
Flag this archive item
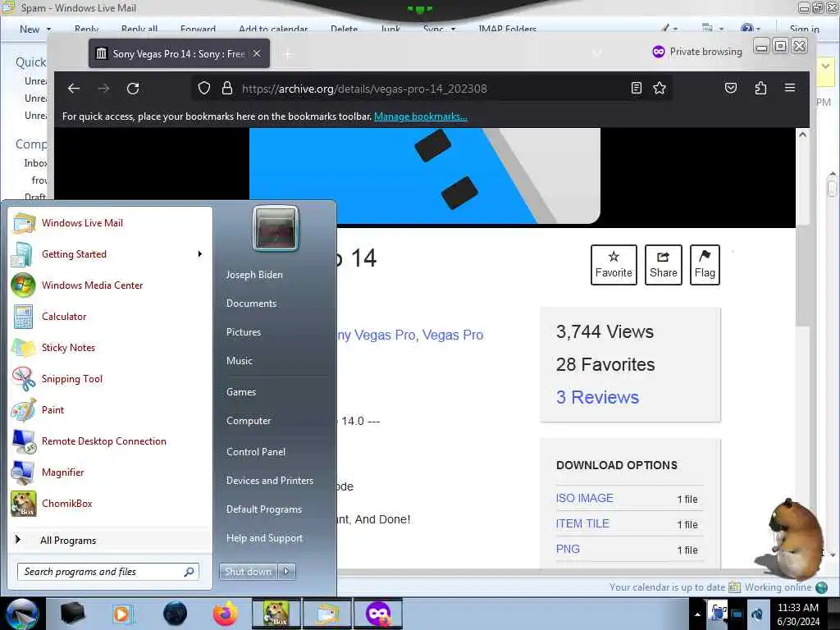(x=705, y=265)
